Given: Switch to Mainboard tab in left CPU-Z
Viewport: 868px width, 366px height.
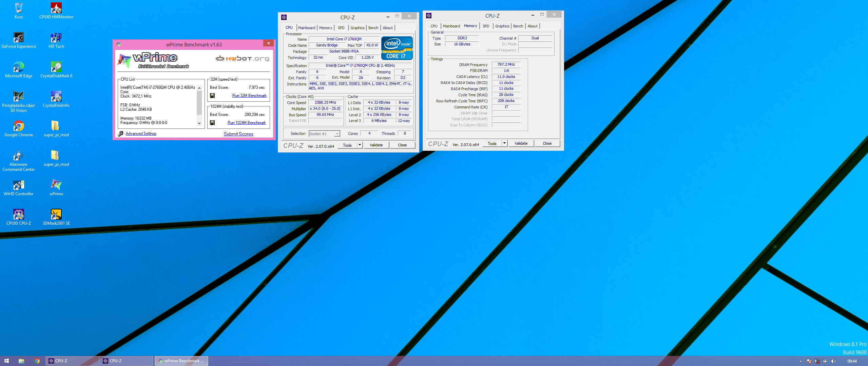Looking at the screenshot, I should (307, 28).
